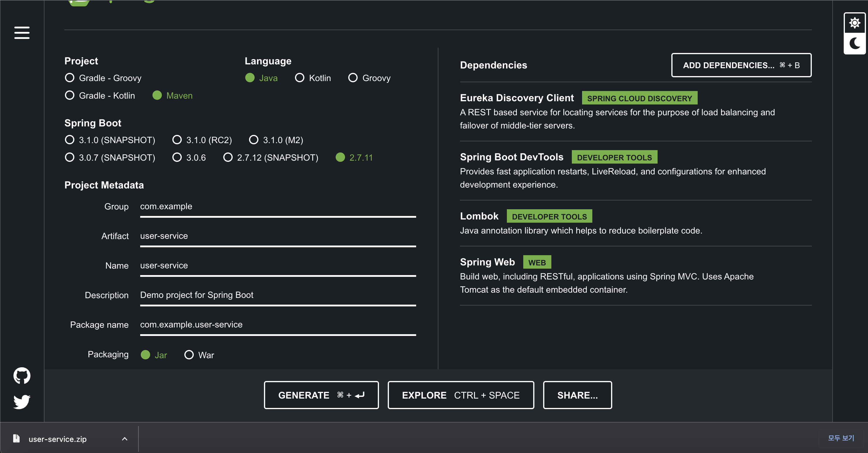Click the Artifact input field
Screen dimensions: 868x453
[278, 237]
